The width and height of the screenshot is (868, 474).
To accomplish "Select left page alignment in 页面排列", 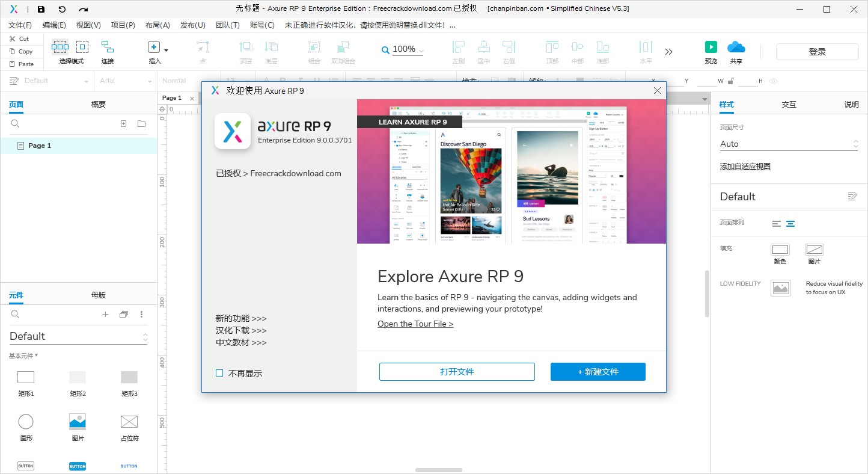I will [777, 224].
